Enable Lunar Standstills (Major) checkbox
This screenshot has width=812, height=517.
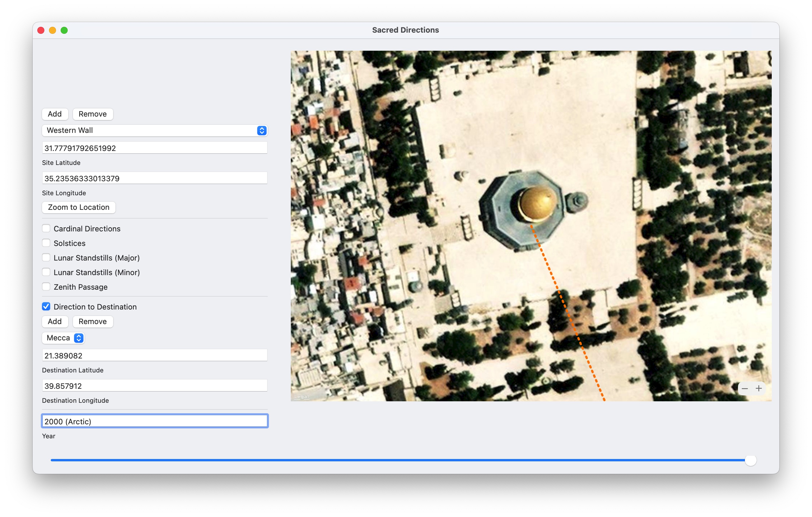46,258
